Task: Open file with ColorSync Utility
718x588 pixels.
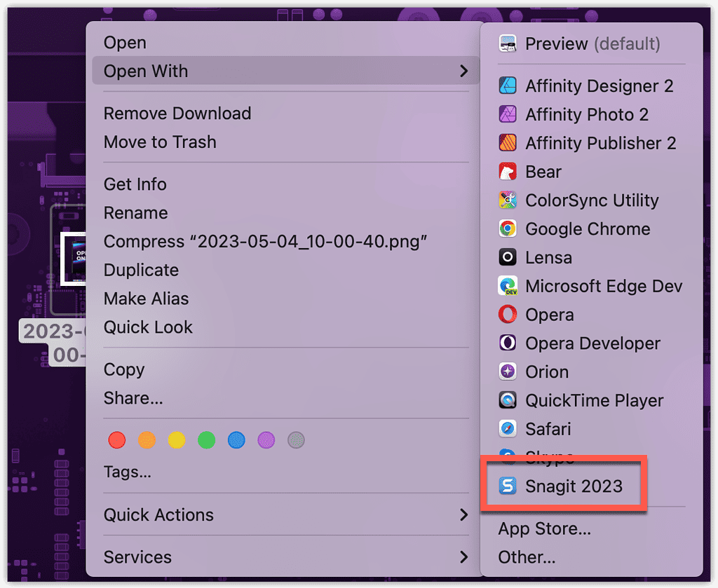Action: click(x=592, y=200)
